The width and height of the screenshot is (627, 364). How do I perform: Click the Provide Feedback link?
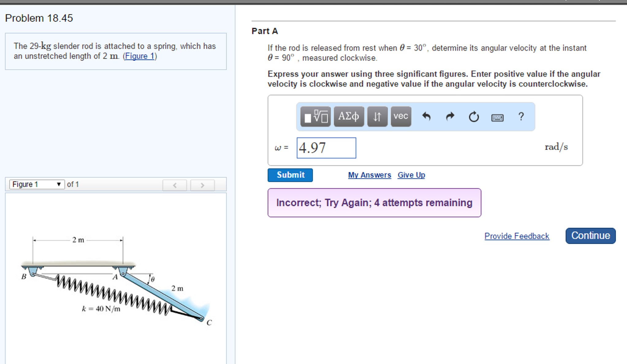517,236
